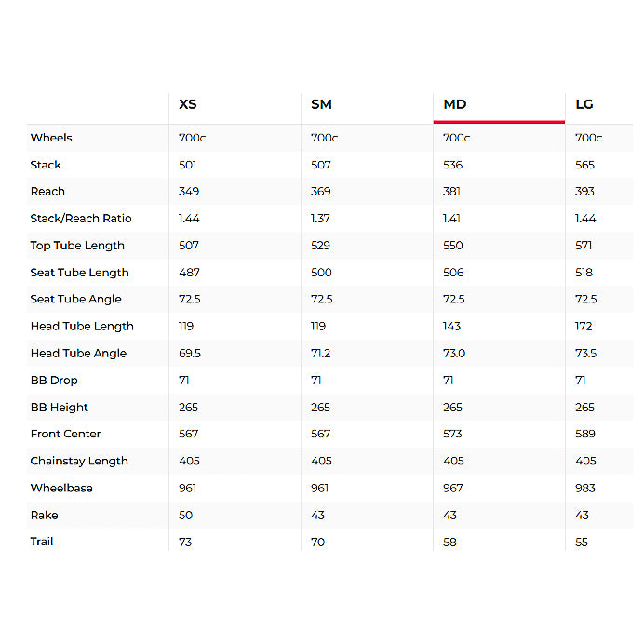Select the BB Drop row label
The width and height of the screenshot is (644, 644).
tap(54, 381)
